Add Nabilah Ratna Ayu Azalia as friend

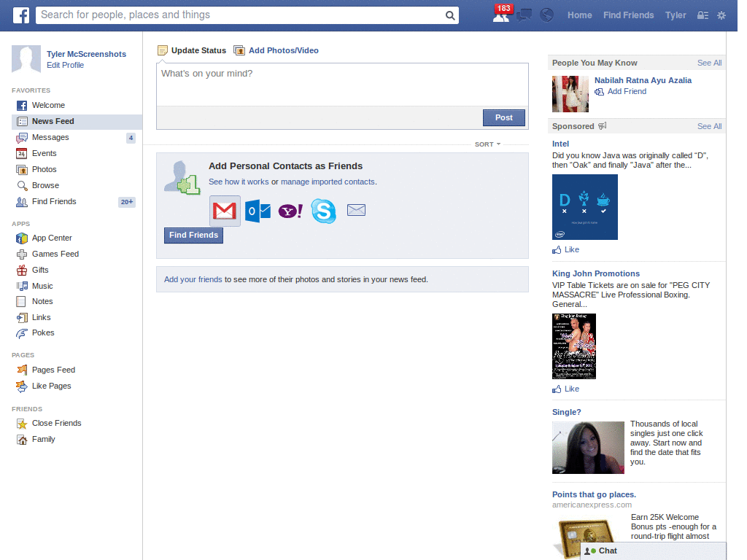[x=621, y=91]
